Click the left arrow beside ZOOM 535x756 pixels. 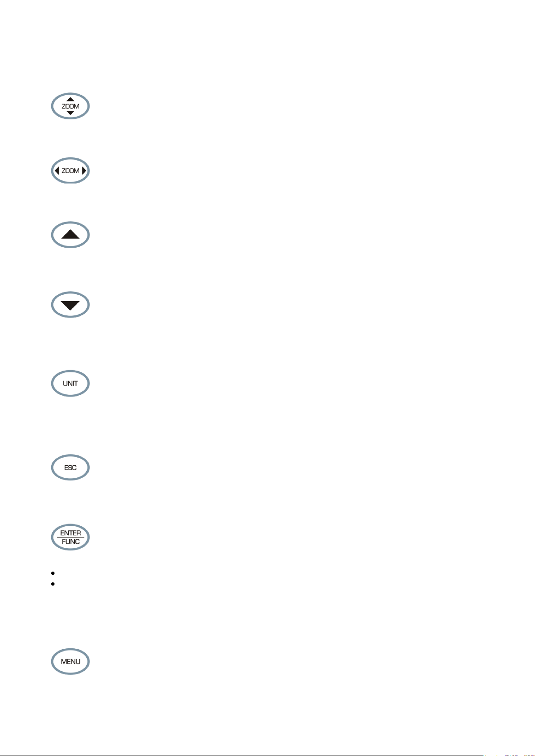pyautogui.click(x=57, y=170)
